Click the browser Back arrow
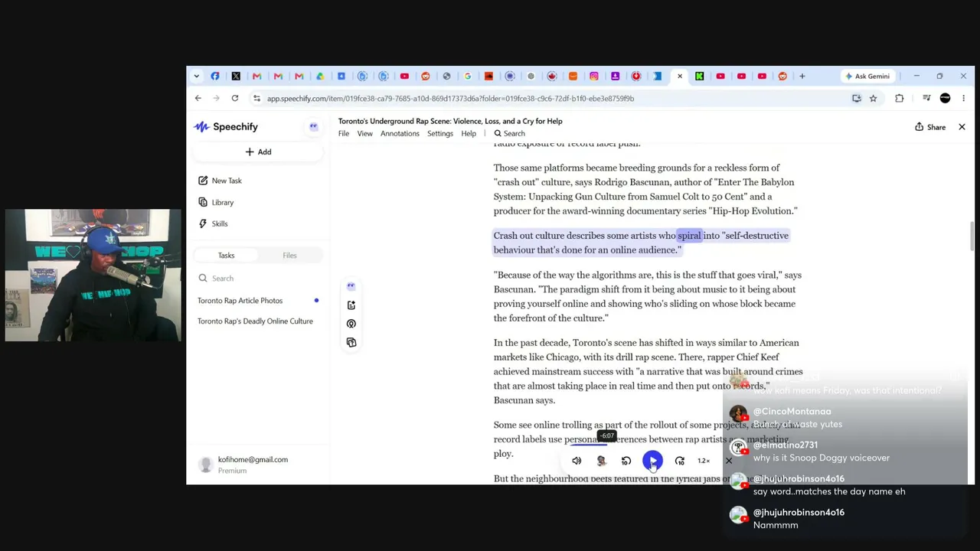Image resolution: width=980 pixels, height=551 pixels. [198, 98]
